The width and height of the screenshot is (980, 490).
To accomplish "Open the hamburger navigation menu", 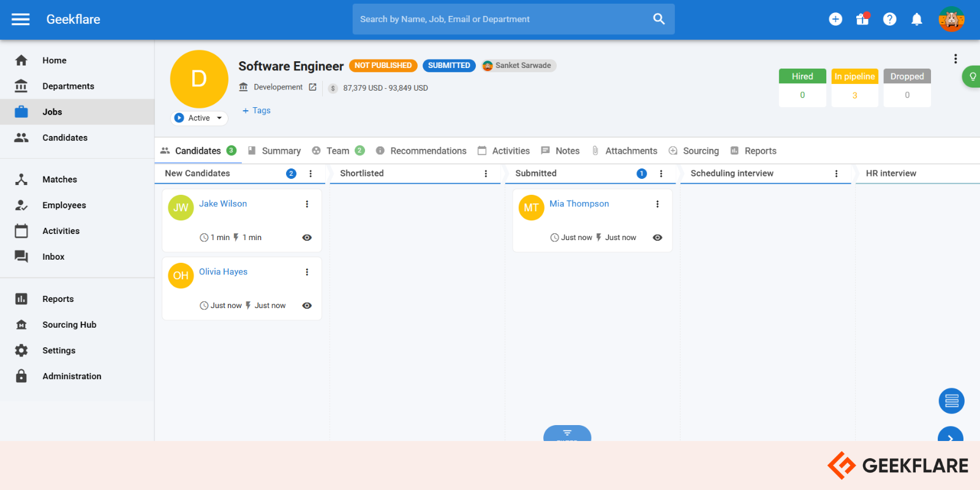I will click(21, 19).
